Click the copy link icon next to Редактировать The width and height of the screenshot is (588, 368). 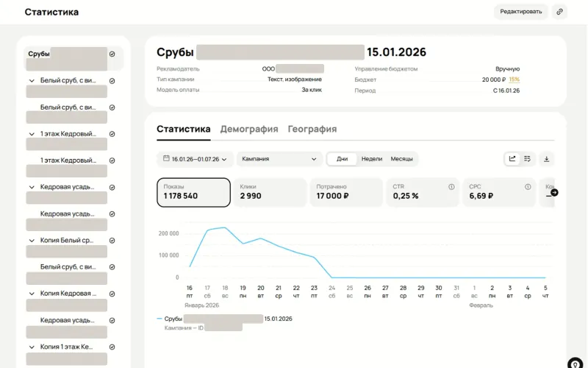click(x=559, y=12)
